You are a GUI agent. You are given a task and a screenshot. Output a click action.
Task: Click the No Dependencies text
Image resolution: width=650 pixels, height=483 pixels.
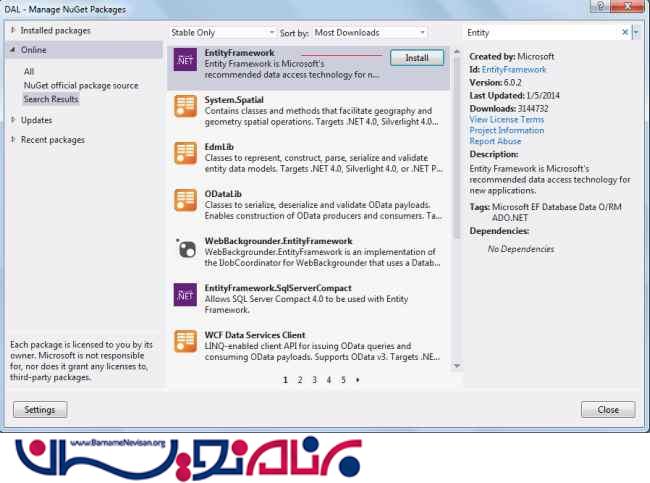tap(521, 249)
